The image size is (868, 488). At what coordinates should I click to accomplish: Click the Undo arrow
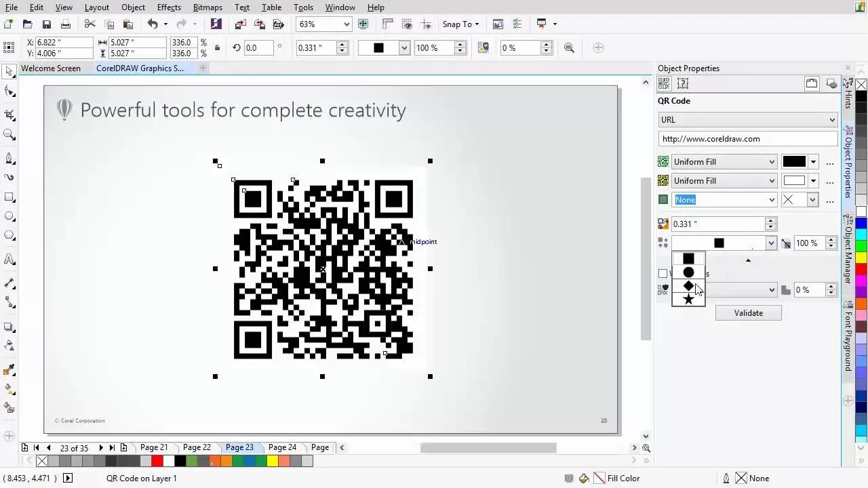click(x=153, y=24)
